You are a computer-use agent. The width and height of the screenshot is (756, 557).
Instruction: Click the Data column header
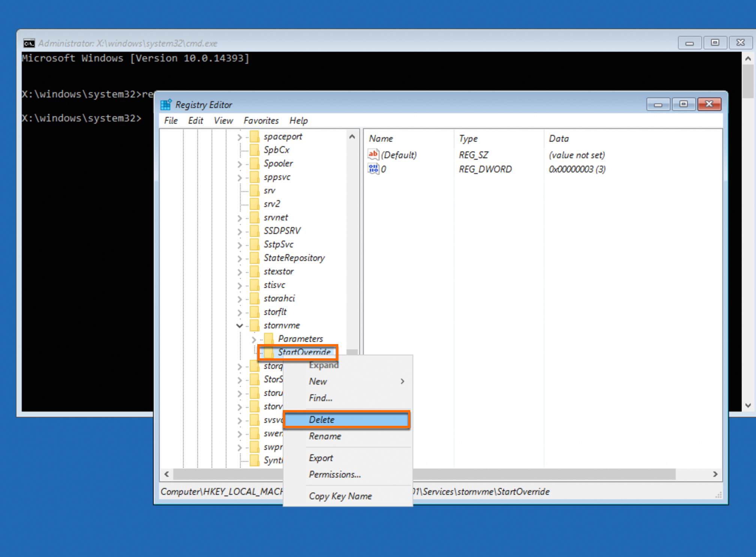[559, 139]
